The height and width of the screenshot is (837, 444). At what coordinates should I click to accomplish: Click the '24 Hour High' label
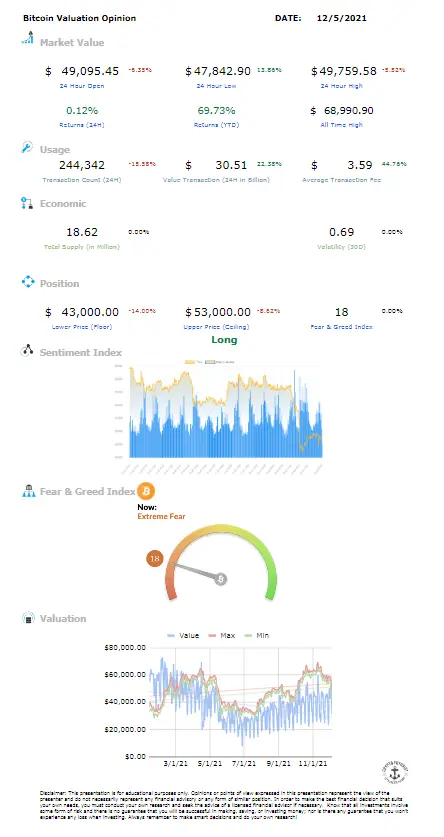(342, 86)
